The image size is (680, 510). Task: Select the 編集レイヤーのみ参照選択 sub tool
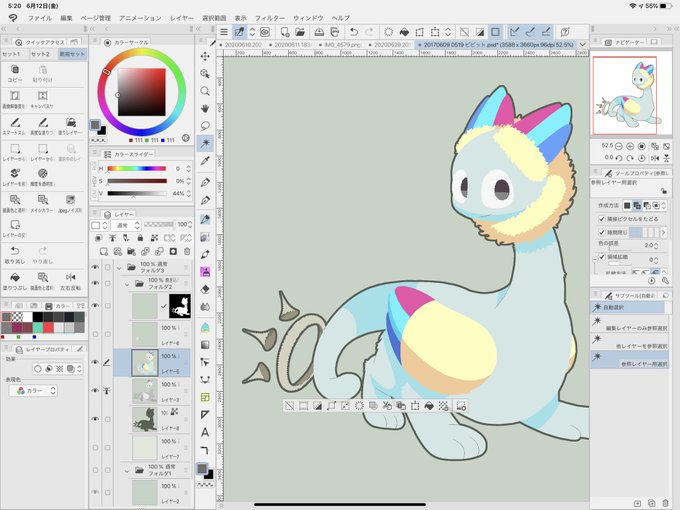coord(629,324)
